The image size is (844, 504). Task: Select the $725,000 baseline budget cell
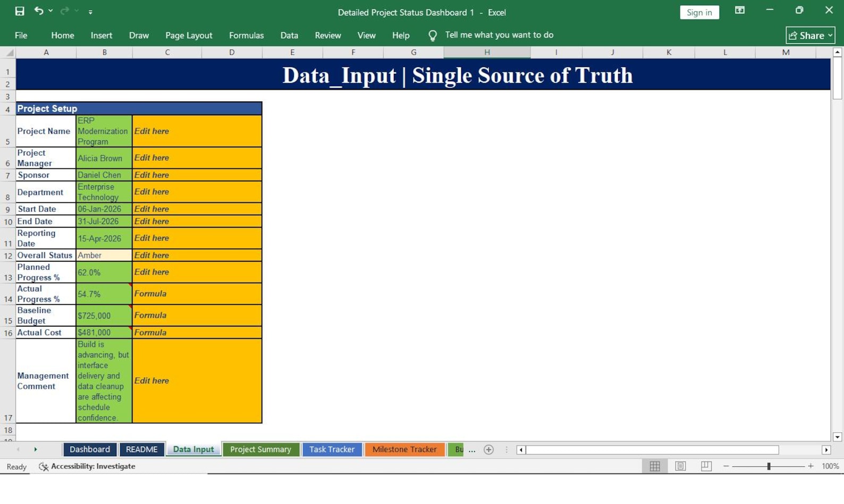click(x=104, y=315)
